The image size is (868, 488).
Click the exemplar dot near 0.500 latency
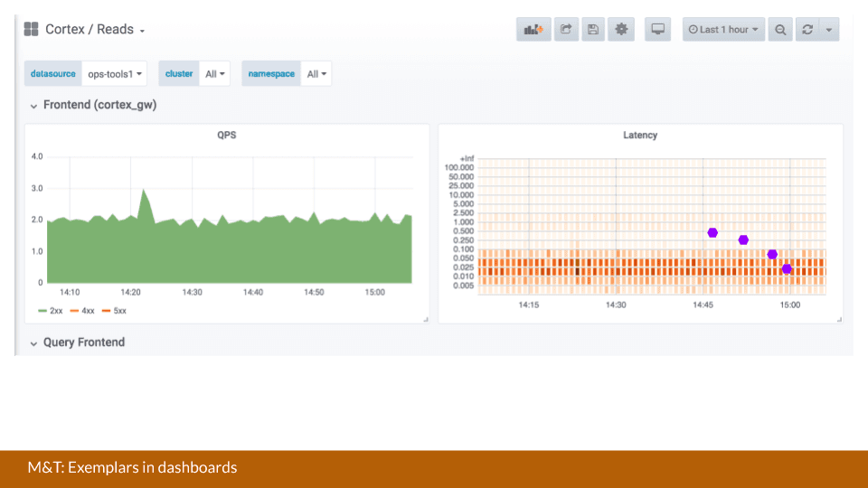tap(712, 233)
